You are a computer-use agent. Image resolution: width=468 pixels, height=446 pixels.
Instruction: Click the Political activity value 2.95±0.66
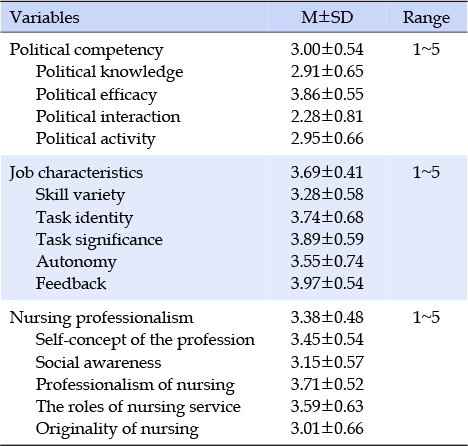pos(327,139)
